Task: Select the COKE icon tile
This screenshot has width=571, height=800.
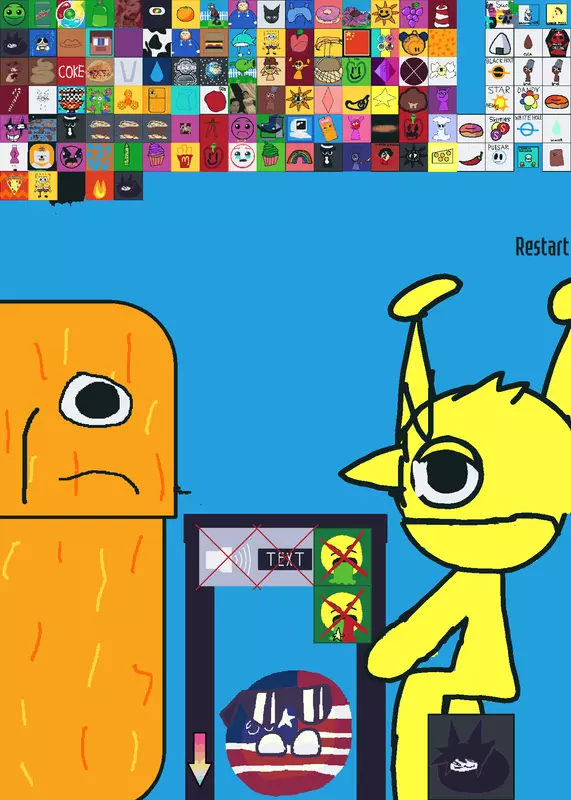Action: (x=71, y=71)
